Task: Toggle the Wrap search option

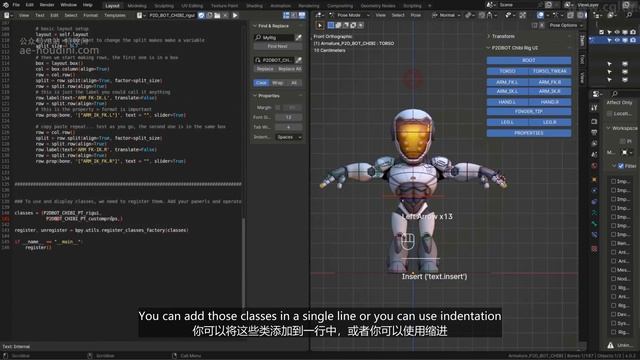Action: click(x=278, y=83)
